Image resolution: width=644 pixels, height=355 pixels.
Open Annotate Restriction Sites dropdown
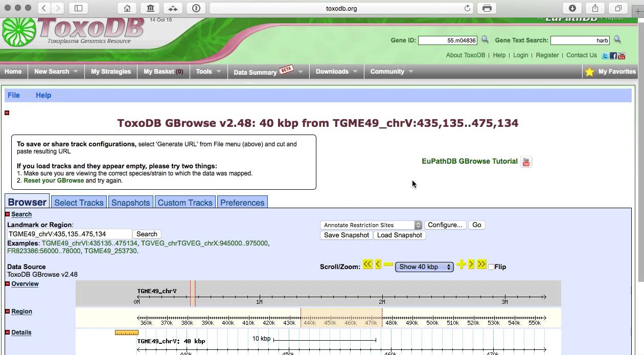click(x=371, y=225)
